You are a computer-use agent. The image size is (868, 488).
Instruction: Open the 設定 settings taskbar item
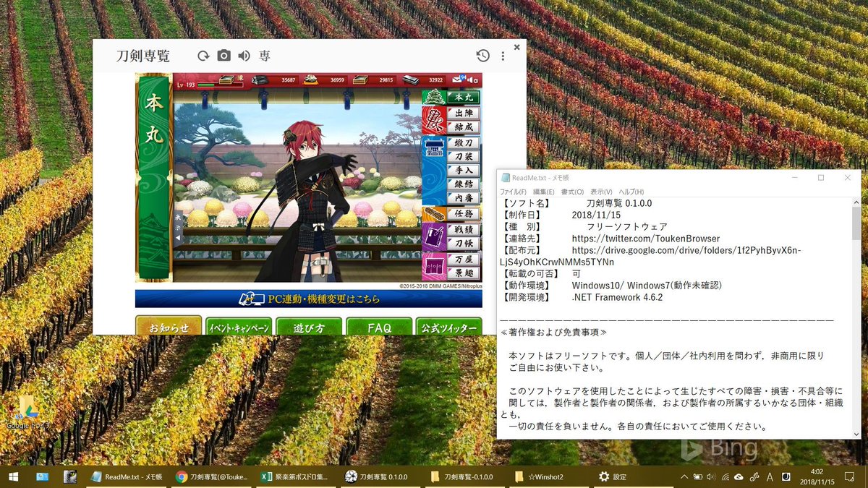point(613,476)
